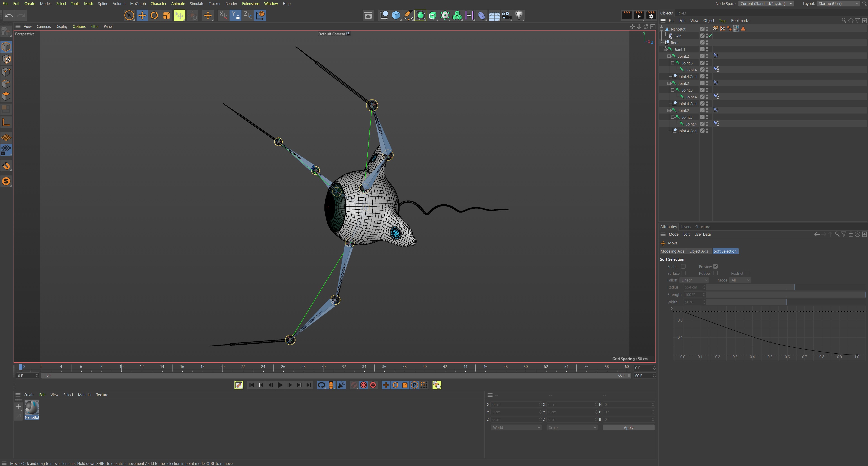The width and height of the screenshot is (868, 466).
Task: Click the Undo arrow icon
Action: (x=9, y=15)
